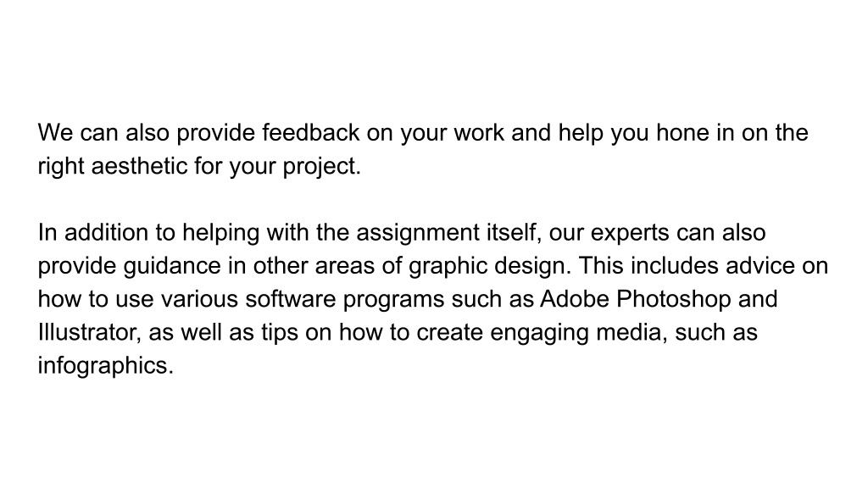The width and height of the screenshot is (868, 488).
Task: Click the word "addition" in second paragraph
Action: pos(106,232)
